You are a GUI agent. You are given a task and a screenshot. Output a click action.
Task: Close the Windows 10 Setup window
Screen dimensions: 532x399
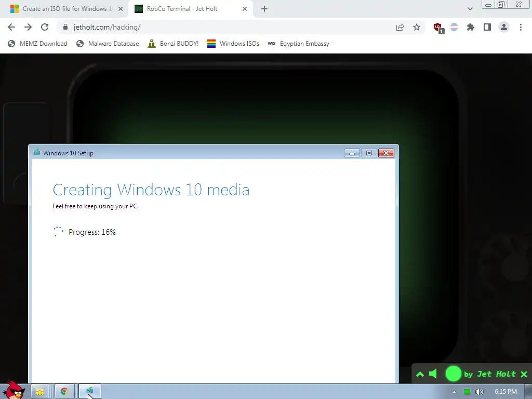tap(386, 153)
